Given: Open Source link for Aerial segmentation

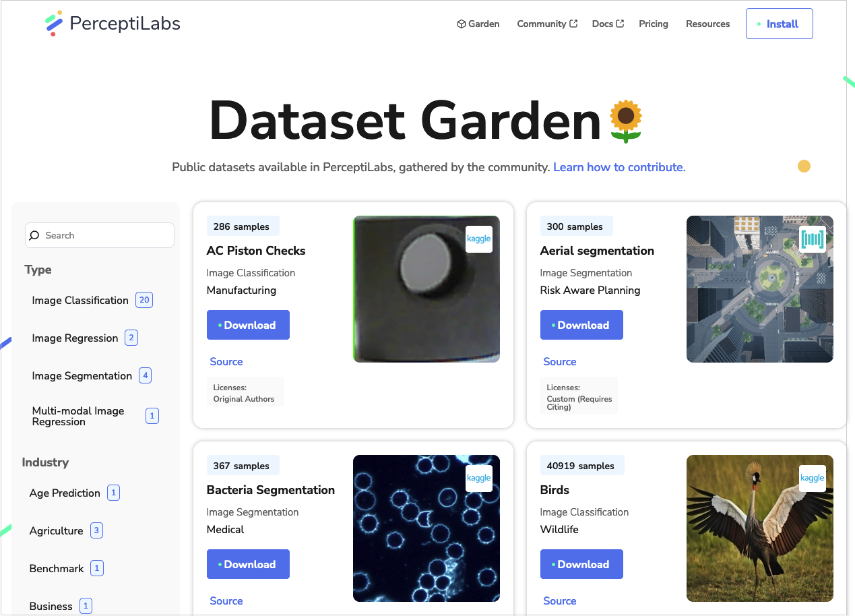Looking at the screenshot, I should (x=560, y=362).
